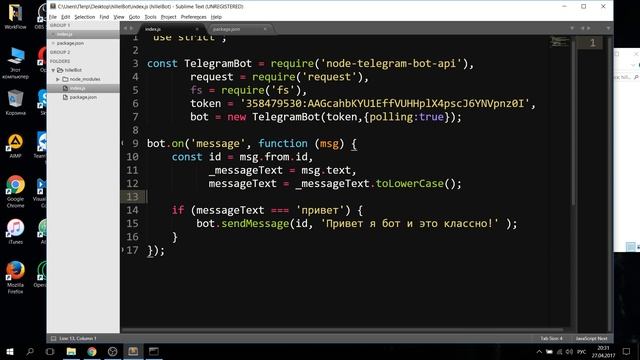Open Windows Start menu
Image resolution: width=640 pixels, height=360 pixels.
(x=10, y=351)
